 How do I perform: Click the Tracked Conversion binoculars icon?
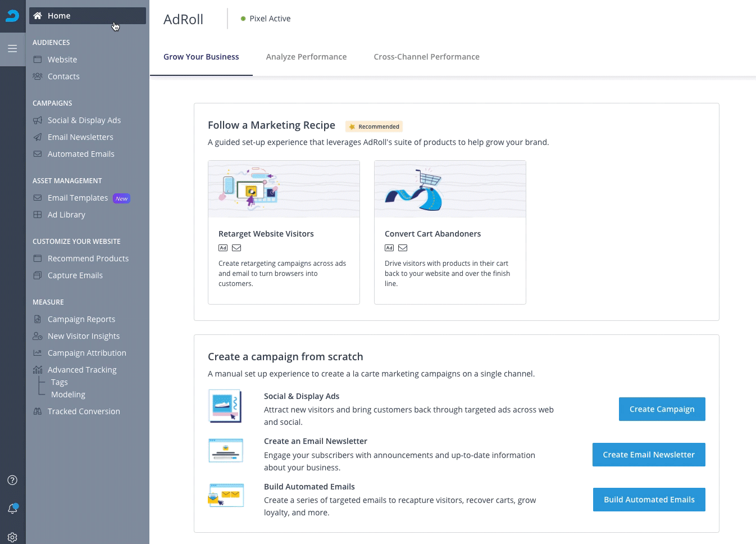38,411
